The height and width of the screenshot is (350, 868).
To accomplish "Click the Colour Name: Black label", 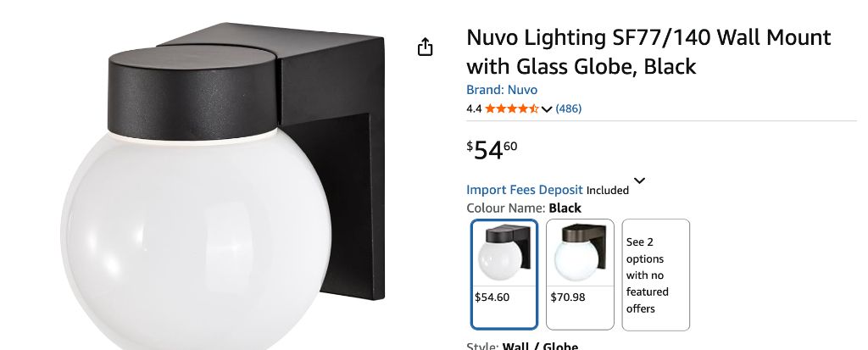I will 524,208.
